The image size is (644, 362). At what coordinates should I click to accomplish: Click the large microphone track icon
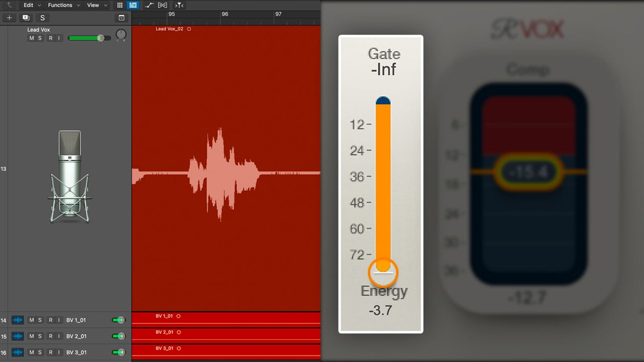tap(69, 176)
